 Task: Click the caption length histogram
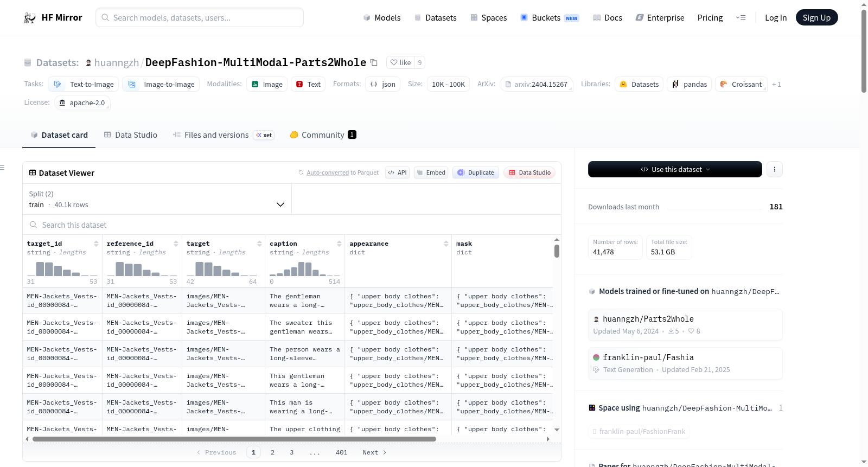305,269
